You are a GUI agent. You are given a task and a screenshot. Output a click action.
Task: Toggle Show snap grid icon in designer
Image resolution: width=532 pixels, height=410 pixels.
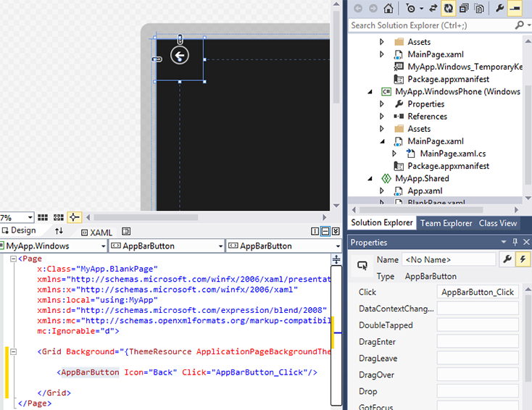43,217
